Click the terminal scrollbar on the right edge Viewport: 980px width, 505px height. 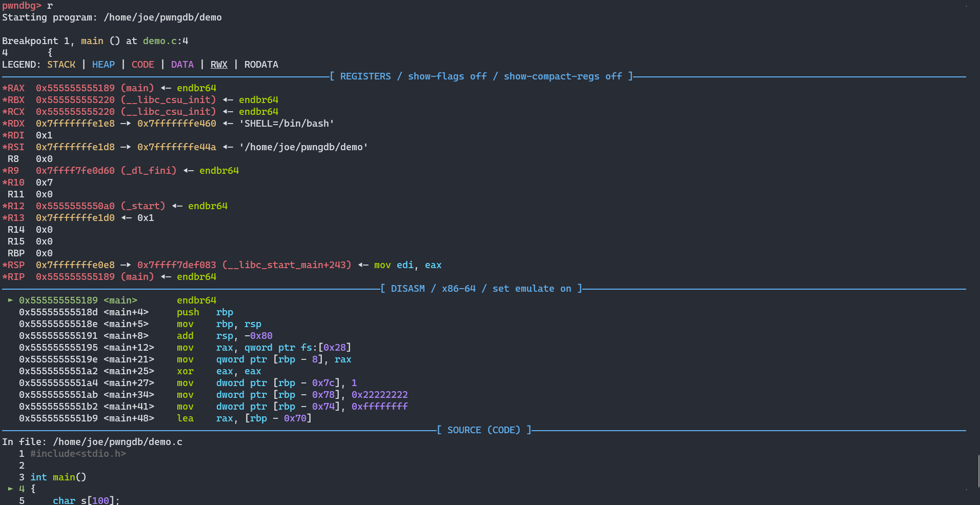pos(978,472)
